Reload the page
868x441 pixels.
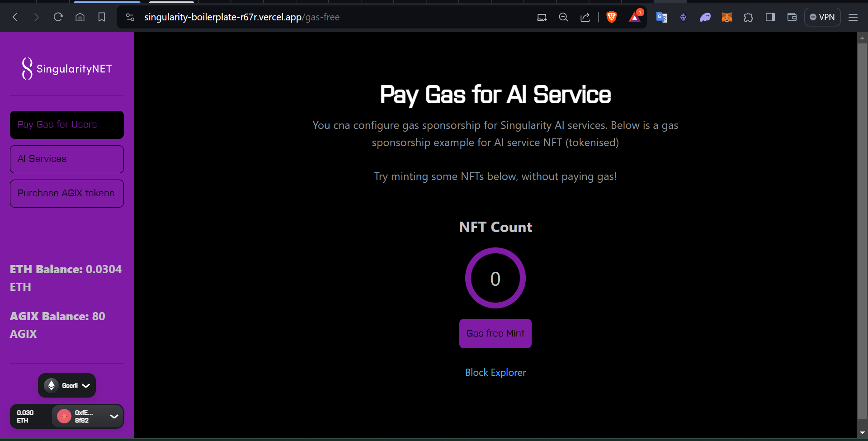point(58,17)
